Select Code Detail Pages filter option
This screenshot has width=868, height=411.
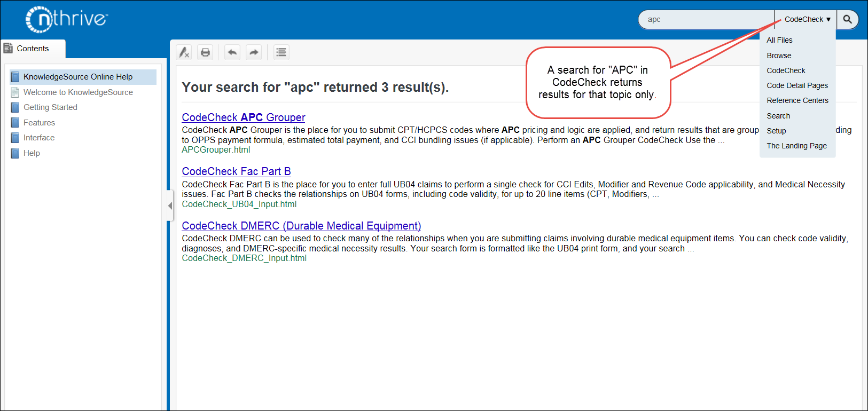797,85
